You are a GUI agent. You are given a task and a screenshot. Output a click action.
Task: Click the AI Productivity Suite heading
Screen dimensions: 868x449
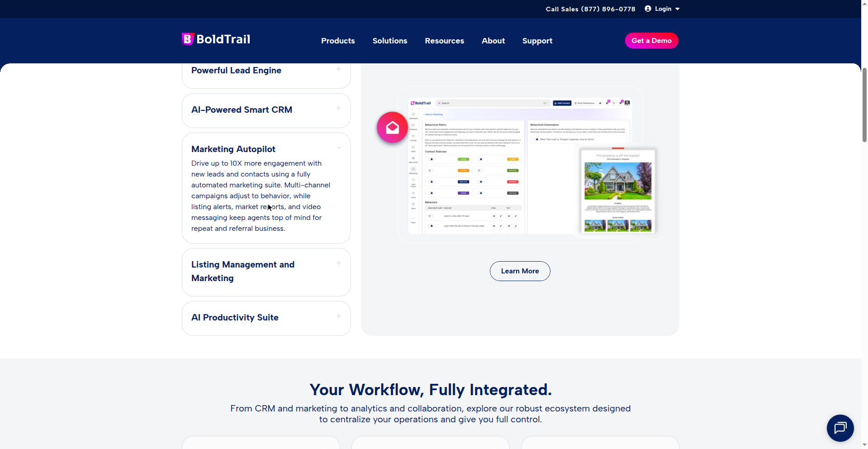coord(235,317)
